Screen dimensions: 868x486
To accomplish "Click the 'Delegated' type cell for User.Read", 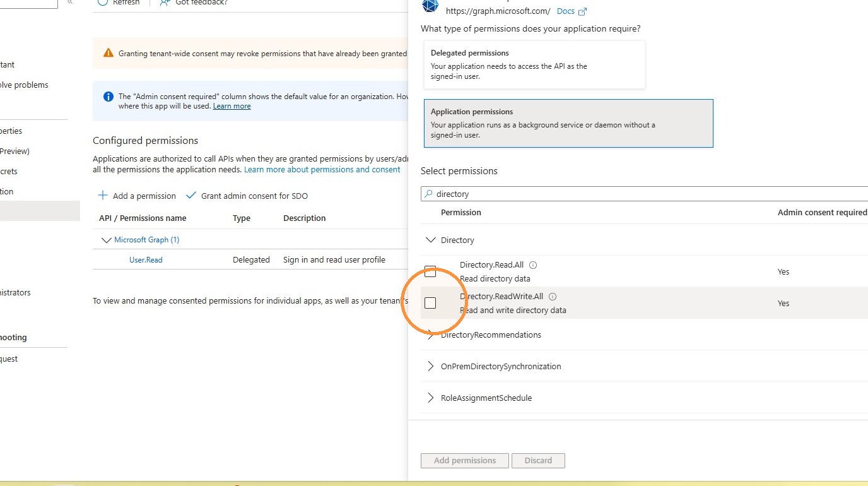I will (x=251, y=259).
